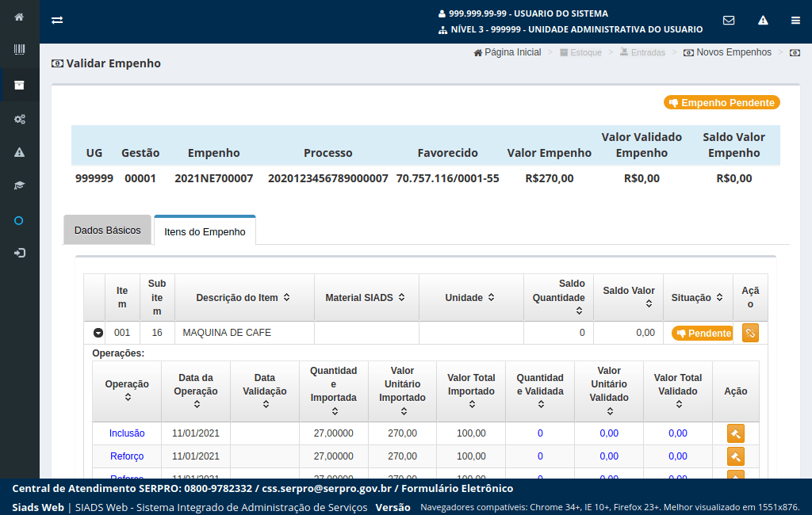
Task: Click the gavel action icon for first Reforço row
Action: 735,456
